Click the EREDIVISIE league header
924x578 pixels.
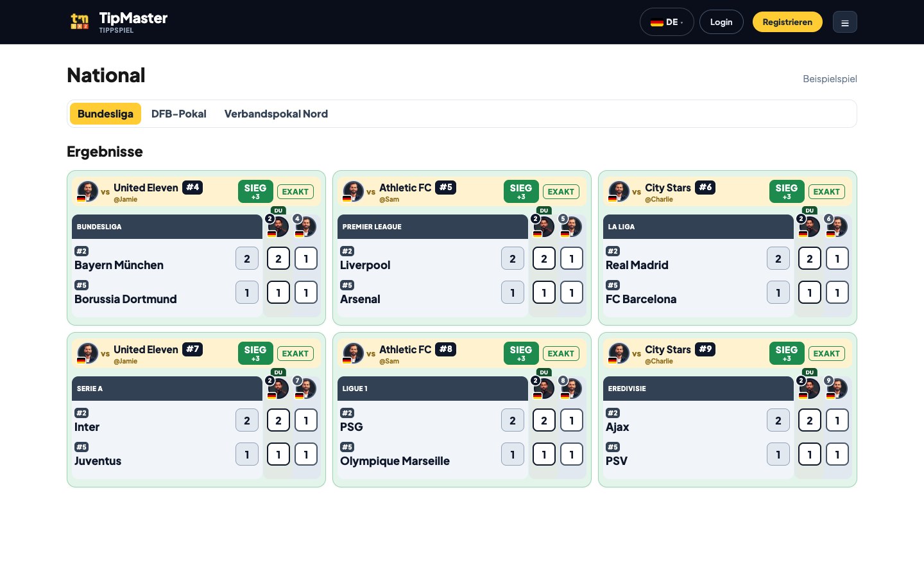(x=698, y=389)
